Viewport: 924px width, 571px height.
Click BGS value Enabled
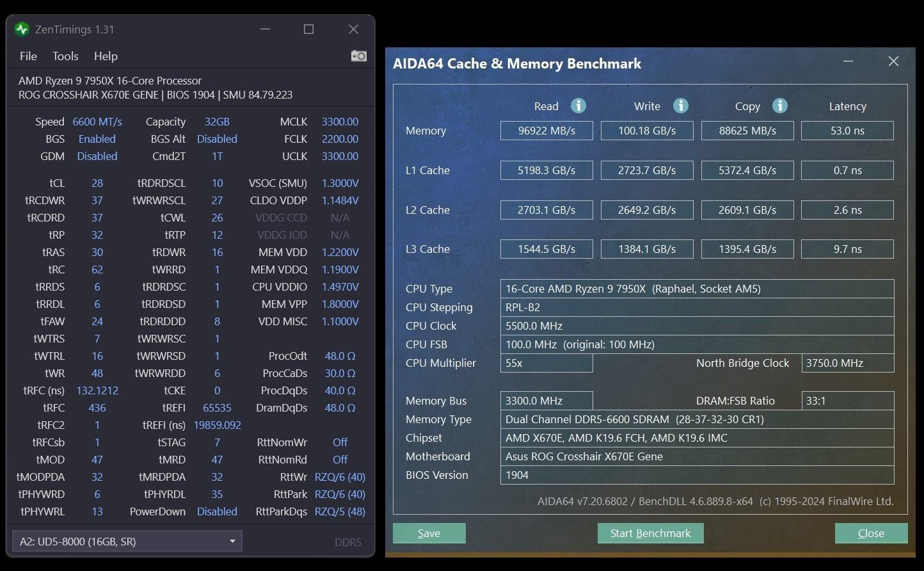[x=97, y=139]
